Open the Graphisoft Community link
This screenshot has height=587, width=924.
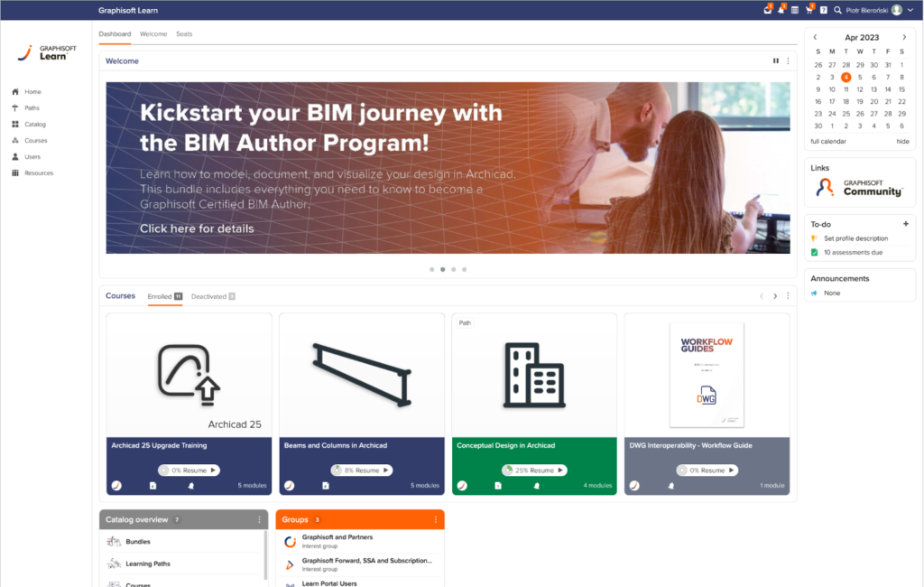859,187
